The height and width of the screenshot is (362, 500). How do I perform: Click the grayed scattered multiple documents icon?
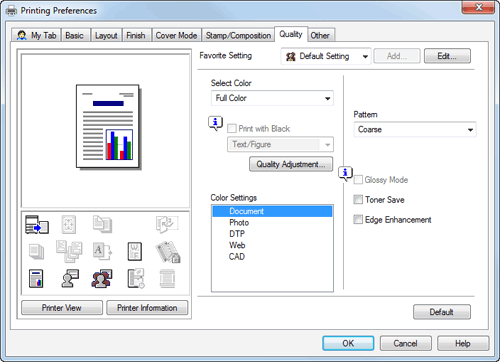[69, 251]
